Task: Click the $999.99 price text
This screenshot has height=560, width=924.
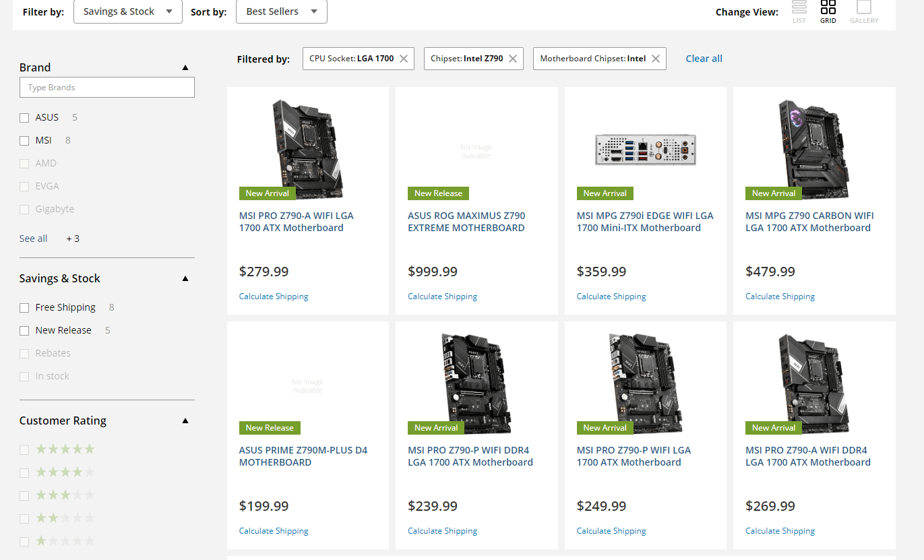Action: tap(433, 272)
